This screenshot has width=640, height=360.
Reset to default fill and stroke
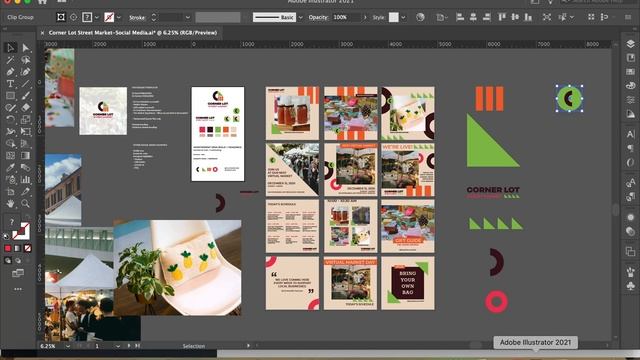(x=6, y=236)
